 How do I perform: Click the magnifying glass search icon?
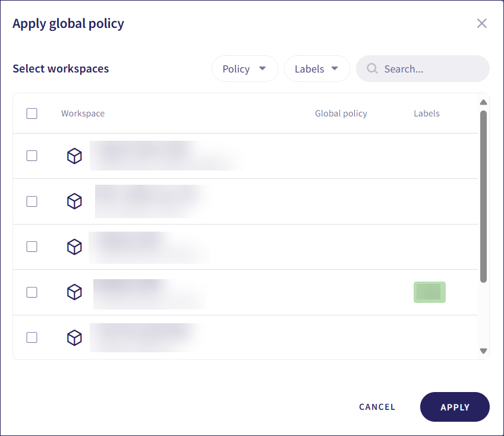pos(372,69)
